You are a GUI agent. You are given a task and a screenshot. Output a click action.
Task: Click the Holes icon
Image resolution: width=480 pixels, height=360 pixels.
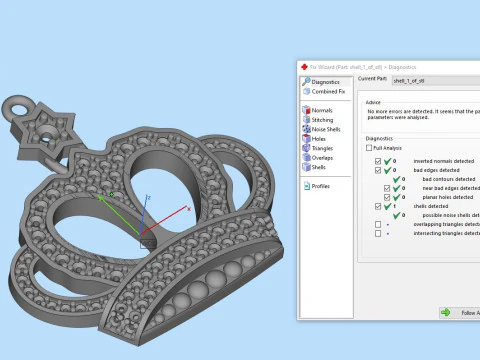[306, 138]
